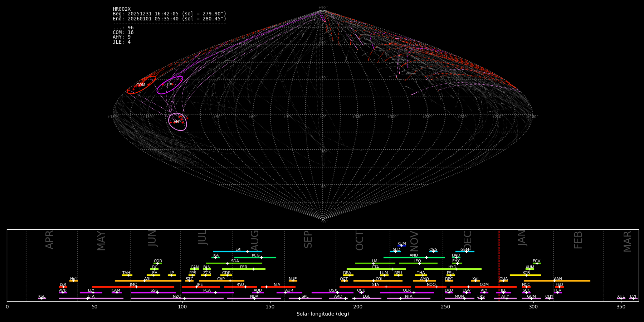This screenshot has width=644, height=322.
Task: Click the STA shower label in timeline
Action: click(375, 284)
